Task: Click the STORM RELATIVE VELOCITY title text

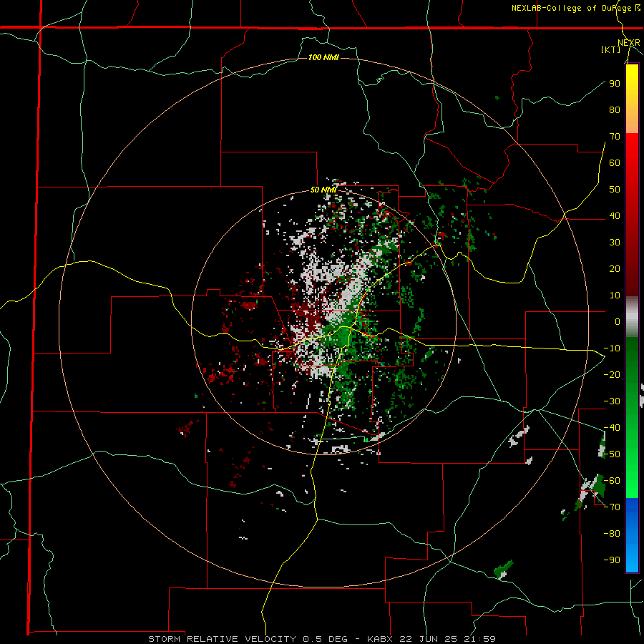Action: tap(222, 639)
